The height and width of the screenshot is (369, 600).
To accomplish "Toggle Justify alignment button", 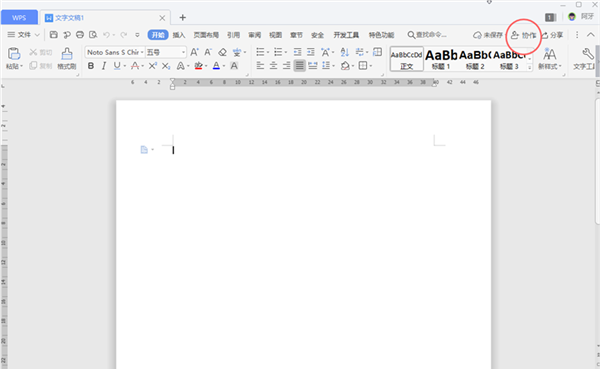I will tap(300, 66).
